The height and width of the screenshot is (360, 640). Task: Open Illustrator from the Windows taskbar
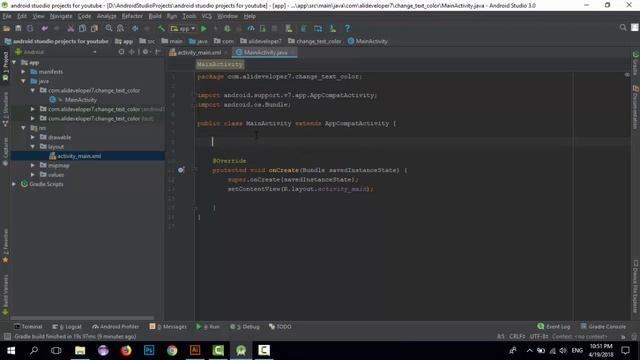[195, 350]
